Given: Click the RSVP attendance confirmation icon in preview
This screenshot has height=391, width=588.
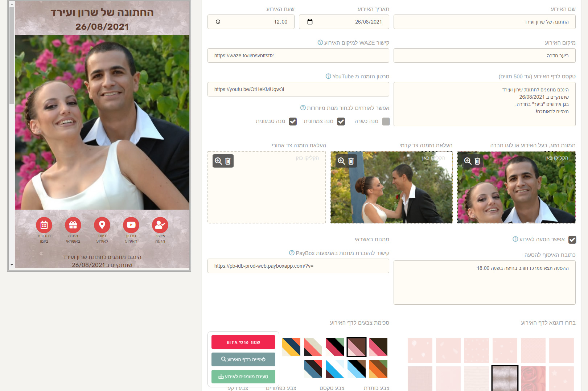Looking at the screenshot, I should (x=160, y=225).
